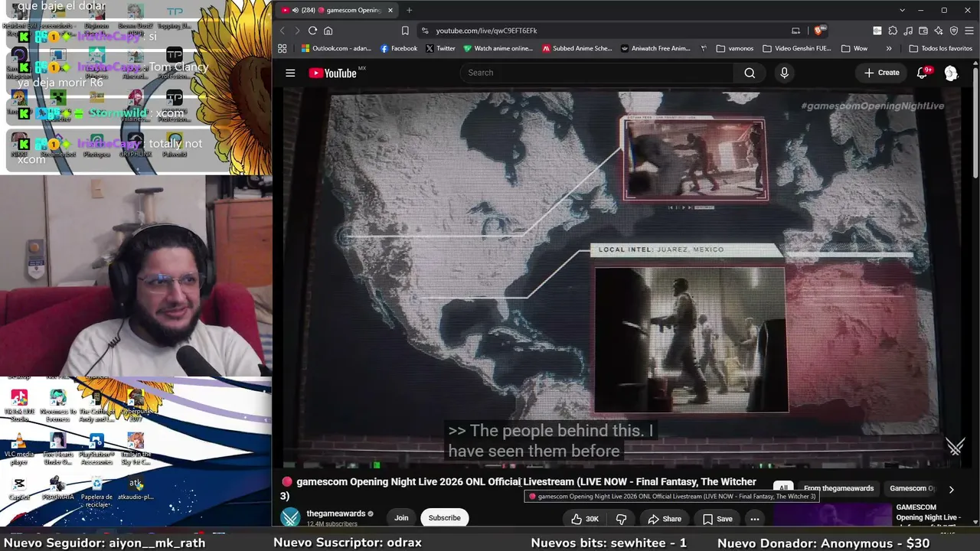Open Brave VPN shield icon
980x551 pixels.
click(954, 31)
